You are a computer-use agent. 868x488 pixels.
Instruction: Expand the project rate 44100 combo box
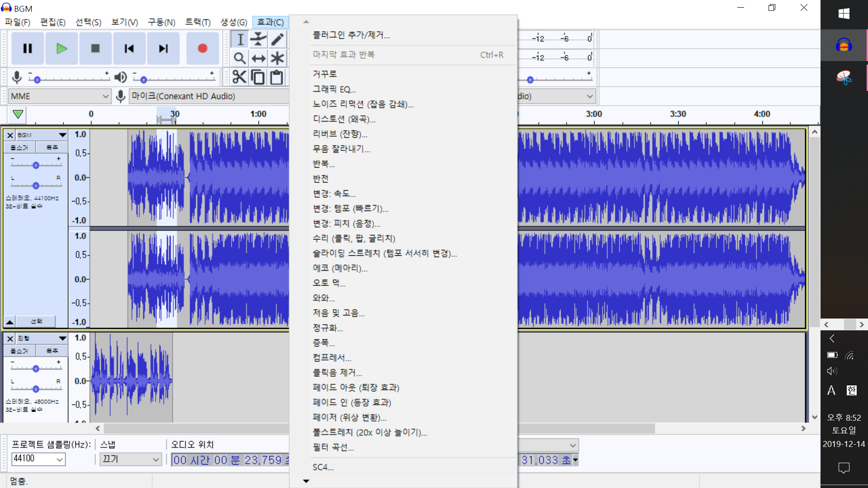(59, 459)
